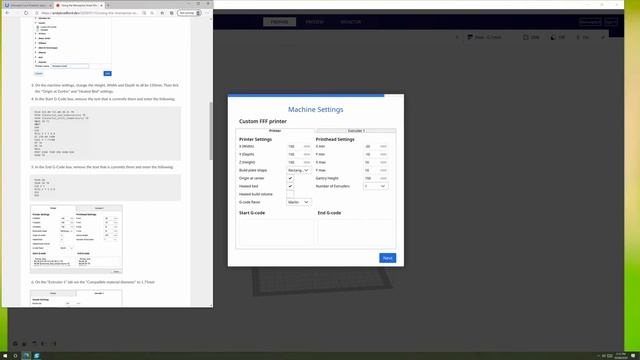
Task: Edit the X max printhead value
Action: tap(375, 162)
